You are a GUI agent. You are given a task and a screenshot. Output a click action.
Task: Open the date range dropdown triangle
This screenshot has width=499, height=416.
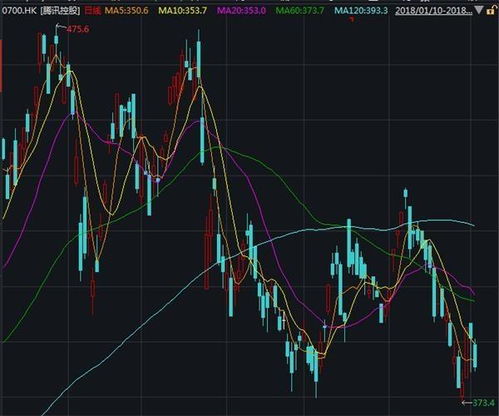pos(478,10)
